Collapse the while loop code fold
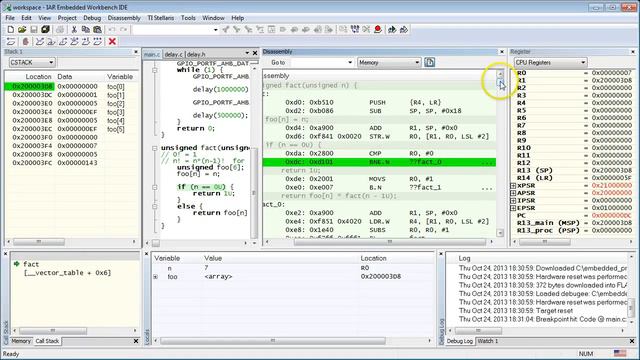640x360 pixels. pos(155,70)
